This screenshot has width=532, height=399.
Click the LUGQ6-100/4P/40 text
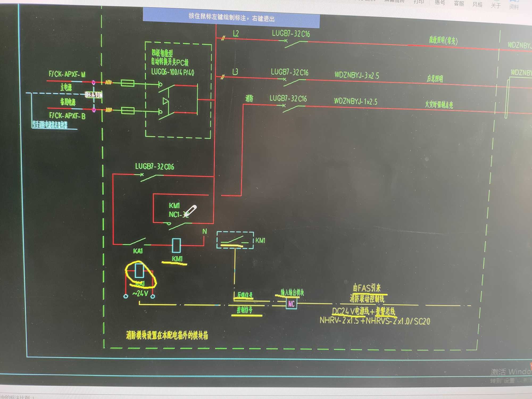(173, 72)
